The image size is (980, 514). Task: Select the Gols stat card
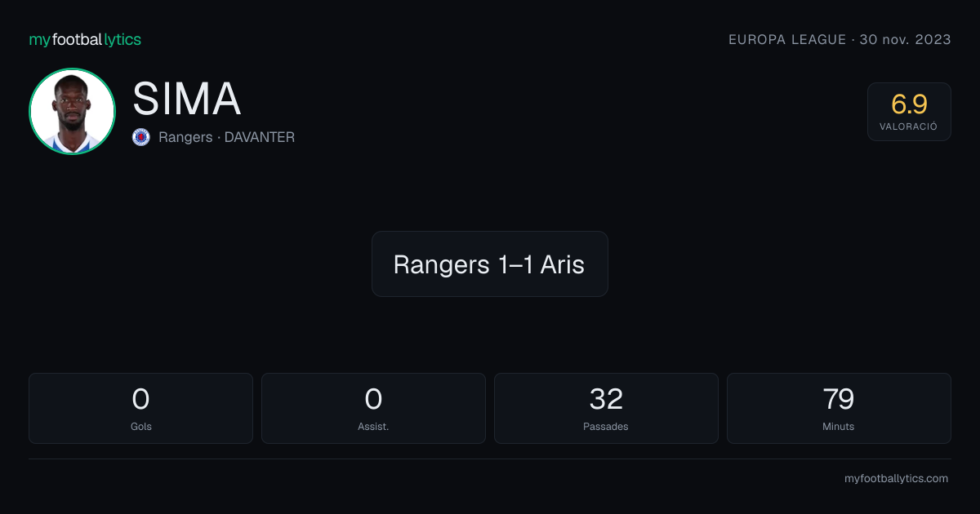click(141, 408)
